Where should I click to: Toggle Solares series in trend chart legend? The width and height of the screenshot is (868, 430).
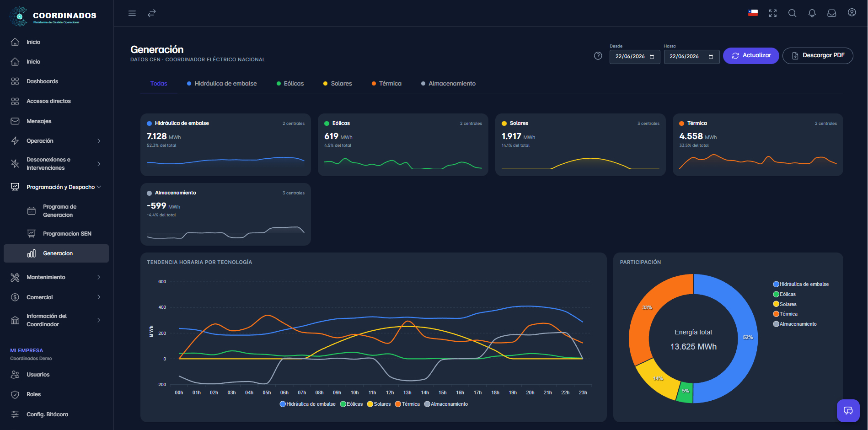379,404
